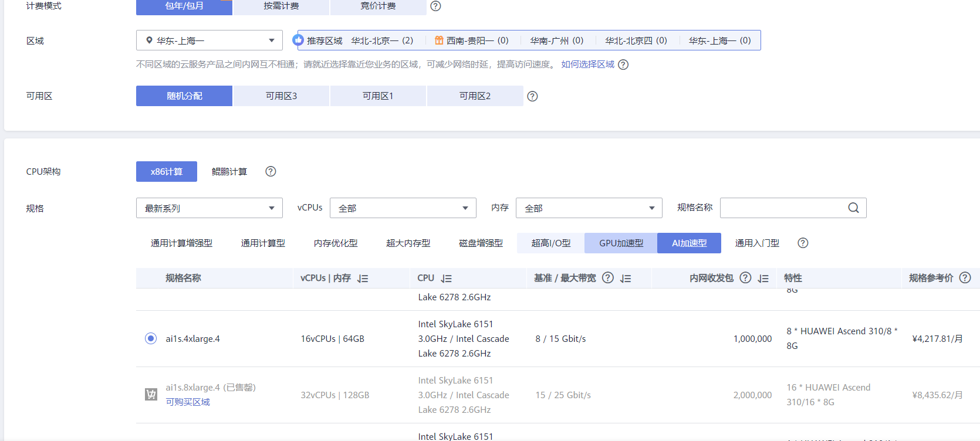Open the 内存 全部 dropdown
Screen dimensions: 980x441
(589, 208)
